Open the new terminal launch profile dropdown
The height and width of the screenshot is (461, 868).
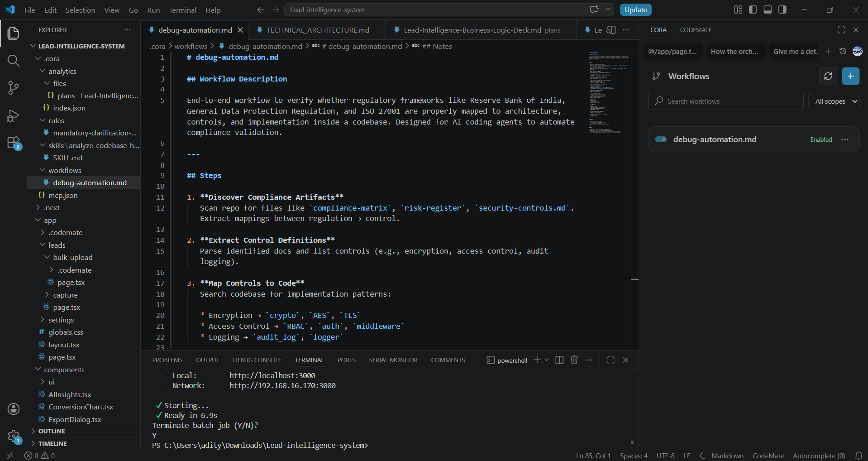[547, 360]
